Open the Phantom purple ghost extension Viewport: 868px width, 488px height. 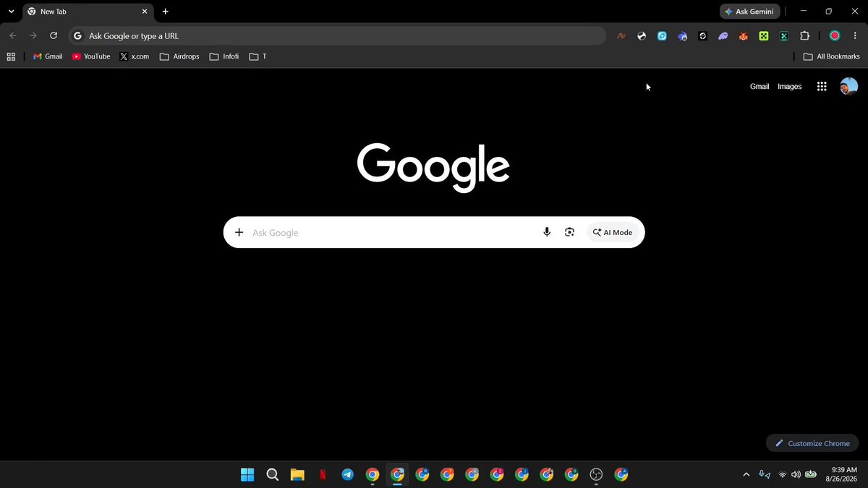pyautogui.click(x=723, y=35)
